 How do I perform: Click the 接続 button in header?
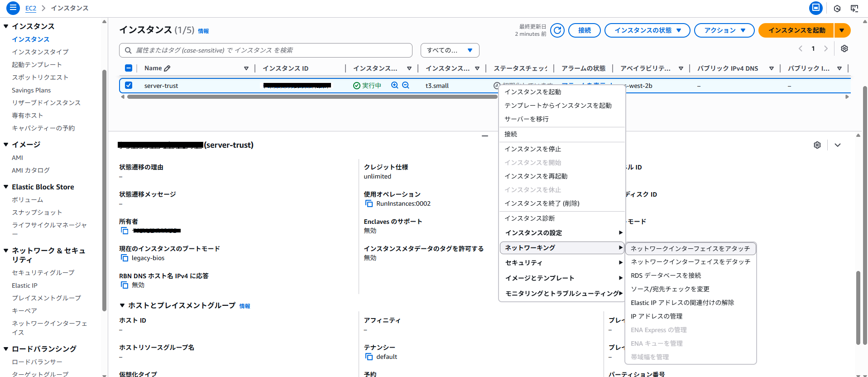(584, 30)
